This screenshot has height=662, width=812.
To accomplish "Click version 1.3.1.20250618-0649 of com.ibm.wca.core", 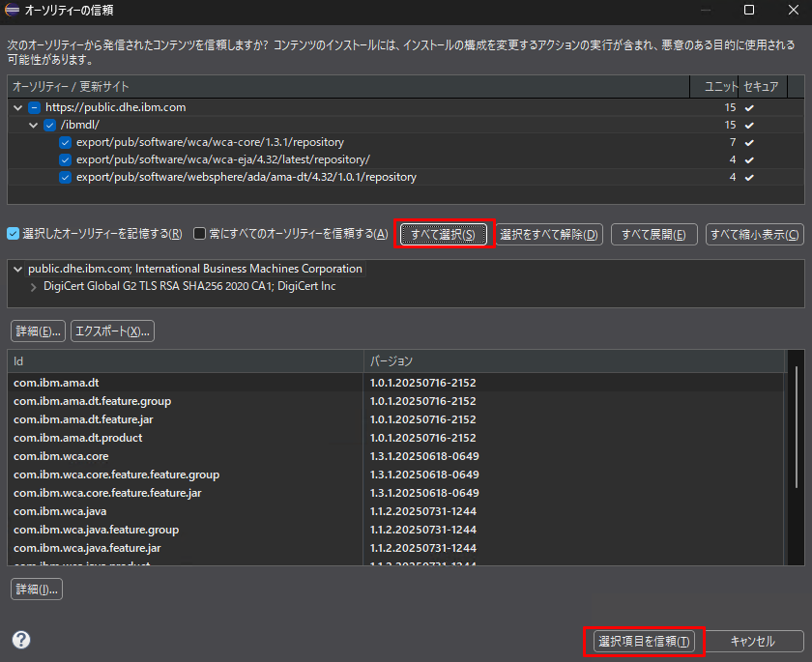I will pos(424,456).
